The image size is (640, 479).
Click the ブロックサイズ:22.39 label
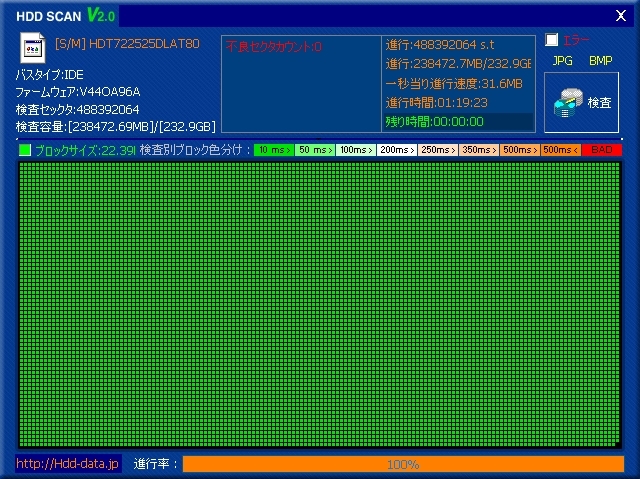pos(85,151)
